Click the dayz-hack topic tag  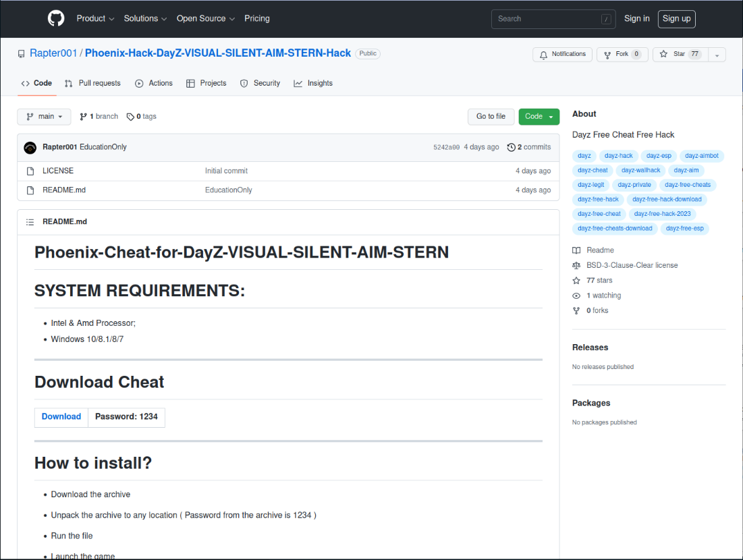click(x=618, y=156)
